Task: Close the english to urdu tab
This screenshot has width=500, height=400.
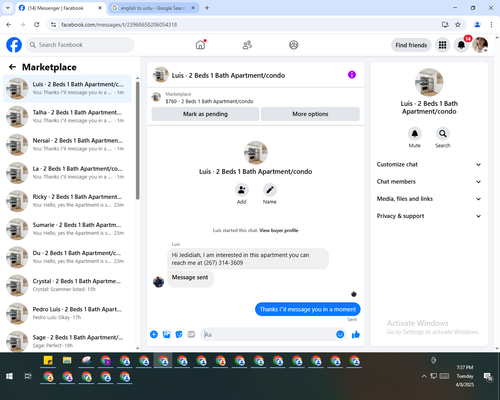Action: tap(193, 8)
